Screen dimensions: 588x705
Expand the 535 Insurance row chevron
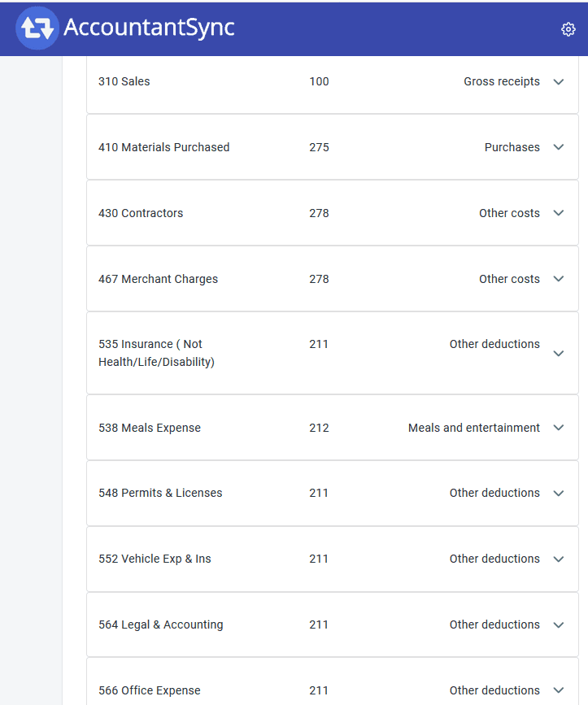pyautogui.click(x=559, y=354)
